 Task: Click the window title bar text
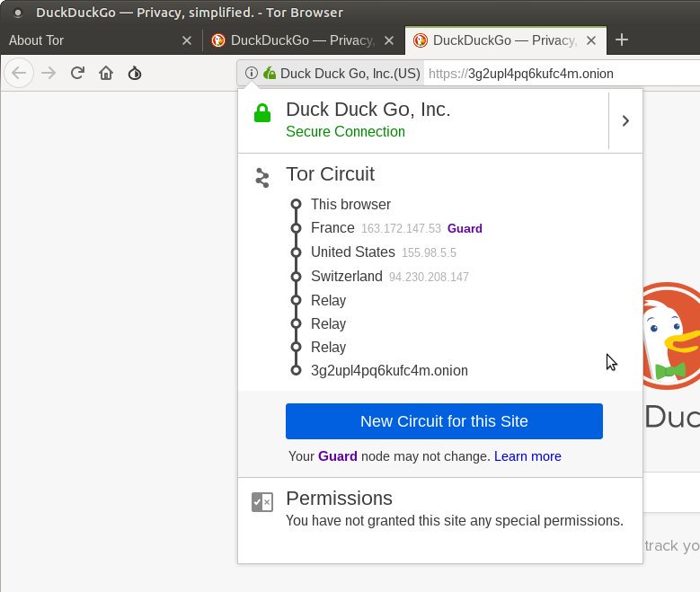(x=190, y=13)
